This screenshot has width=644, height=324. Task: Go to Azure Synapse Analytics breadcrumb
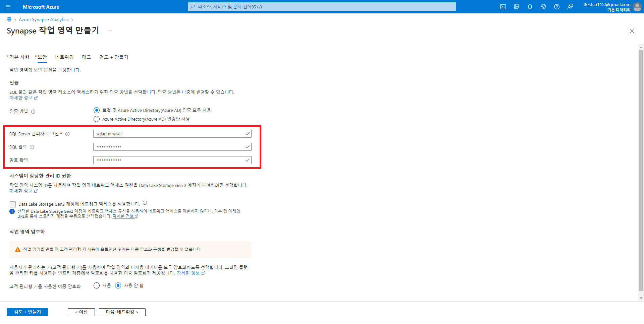[x=44, y=19]
